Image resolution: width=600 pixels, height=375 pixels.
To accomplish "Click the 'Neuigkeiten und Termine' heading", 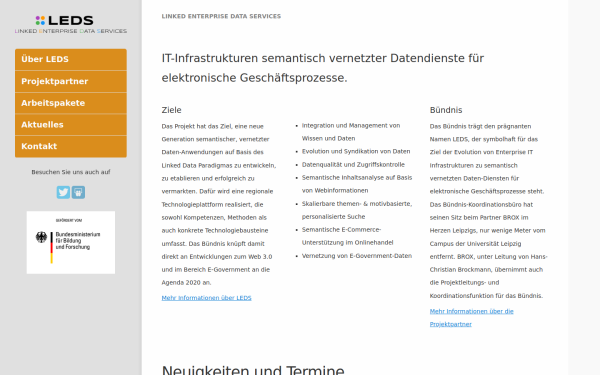I will click(253, 370).
